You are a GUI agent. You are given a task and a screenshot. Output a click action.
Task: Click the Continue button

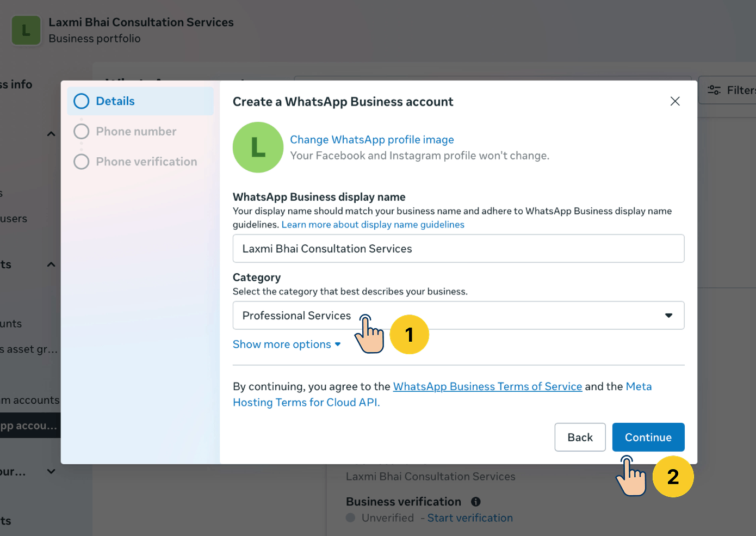pyautogui.click(x=648, y=438)
